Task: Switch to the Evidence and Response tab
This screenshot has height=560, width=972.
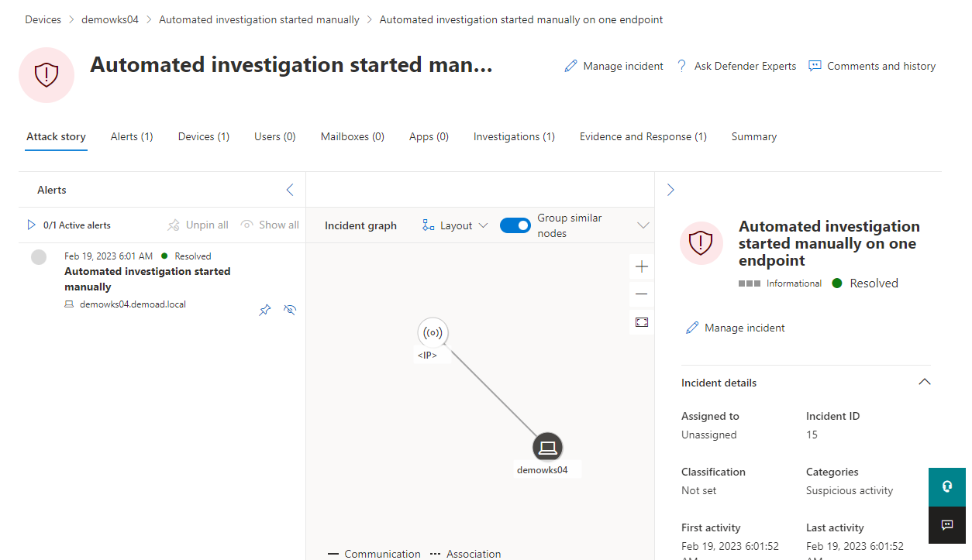Action: [643, 136]
